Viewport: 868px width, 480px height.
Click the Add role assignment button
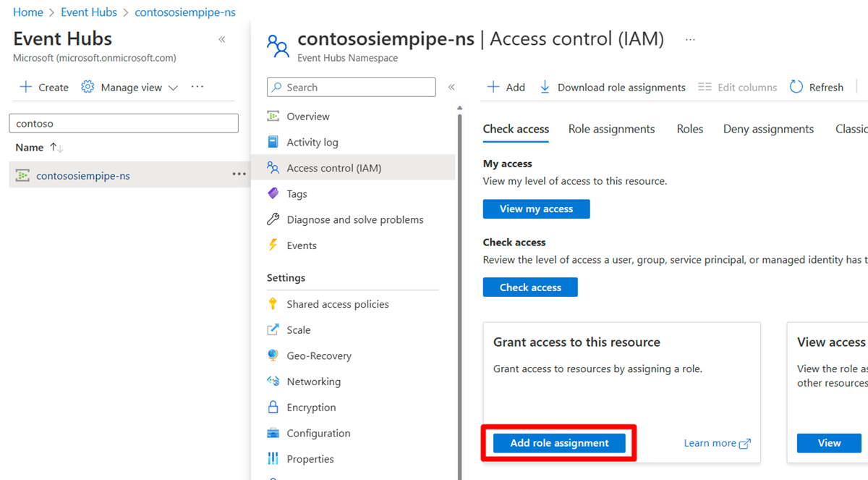[x=559, y=443]
